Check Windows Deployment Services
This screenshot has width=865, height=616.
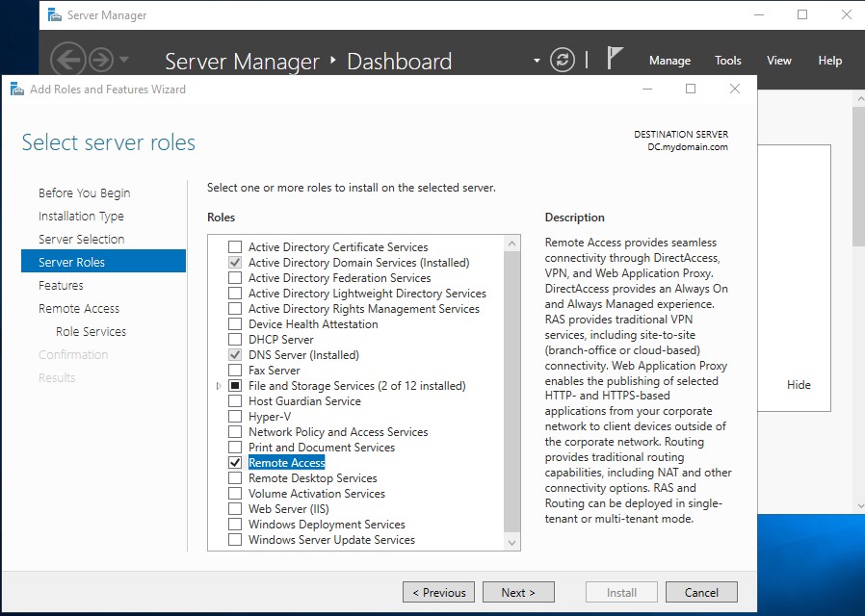[235, 525]
